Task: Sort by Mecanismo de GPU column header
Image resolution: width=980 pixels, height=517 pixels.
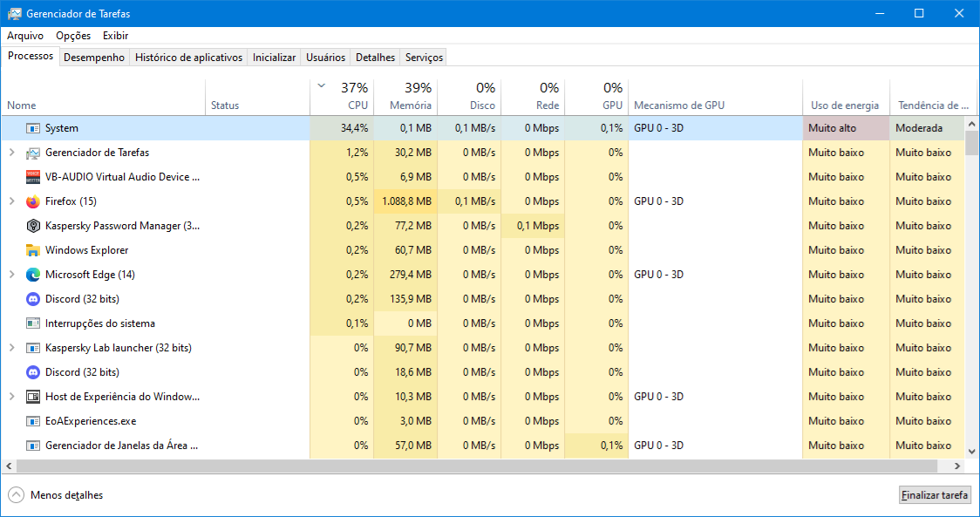Action: [x=716, y=98]
